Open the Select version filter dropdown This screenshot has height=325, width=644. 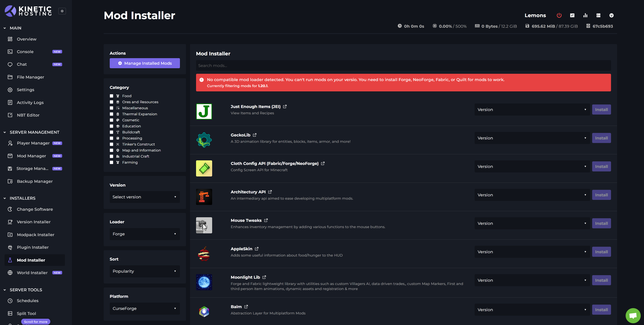coord(144,197)
